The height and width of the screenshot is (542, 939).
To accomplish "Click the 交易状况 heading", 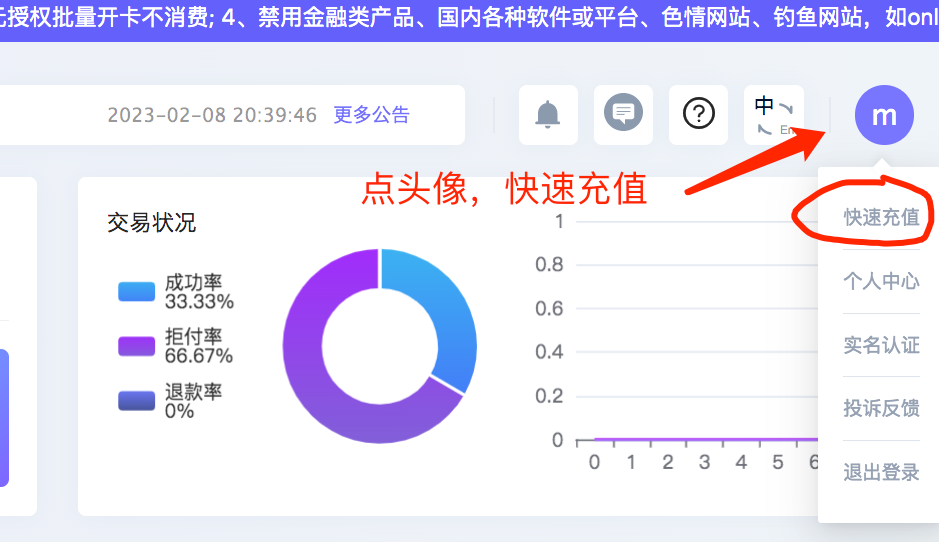I will 152,222.
